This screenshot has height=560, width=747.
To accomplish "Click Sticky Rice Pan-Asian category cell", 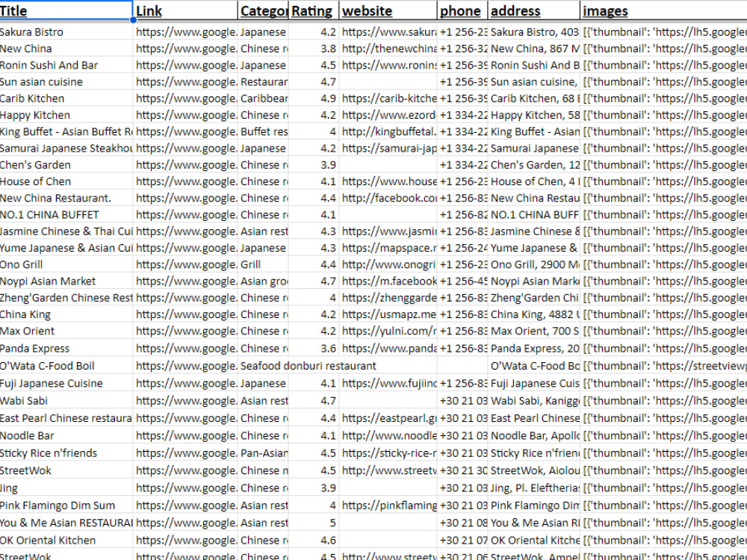I will point(263,453).
